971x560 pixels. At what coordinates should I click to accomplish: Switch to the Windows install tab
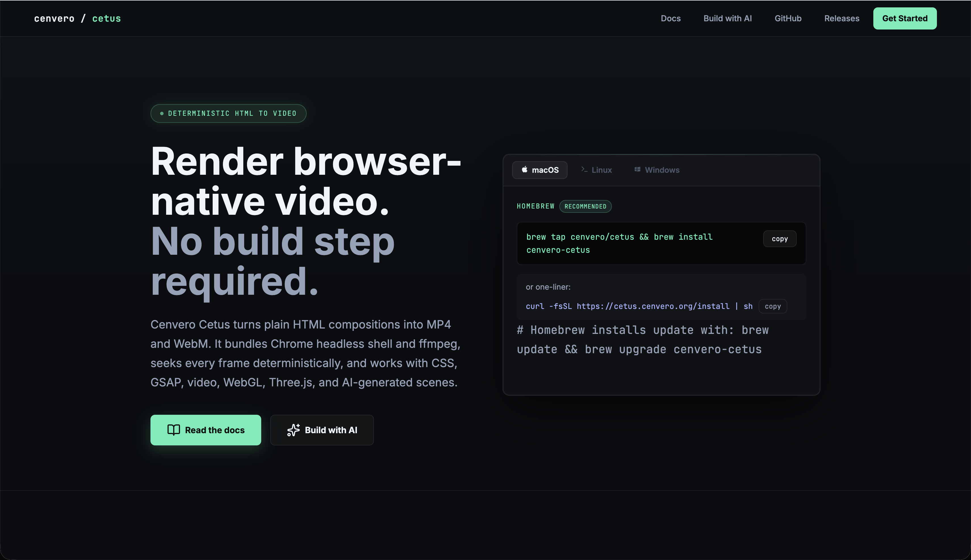tap(657, 170)
